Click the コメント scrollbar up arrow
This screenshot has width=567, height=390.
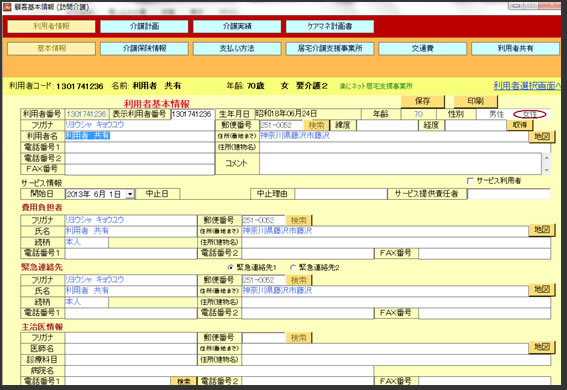546,157
